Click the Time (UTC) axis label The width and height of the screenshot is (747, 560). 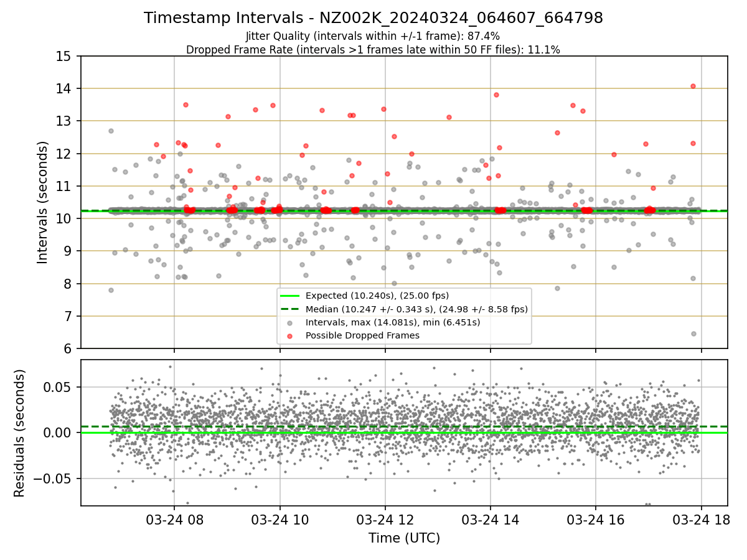coord(404,538)
